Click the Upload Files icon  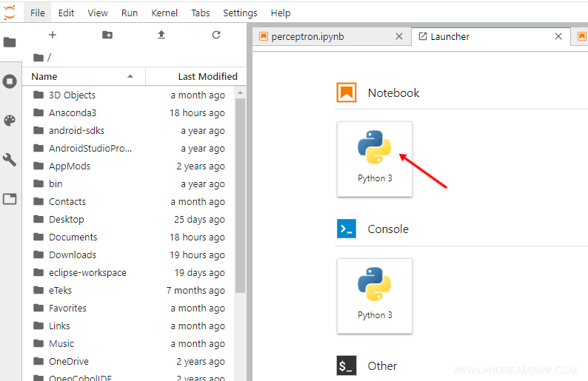click(161, 35)
